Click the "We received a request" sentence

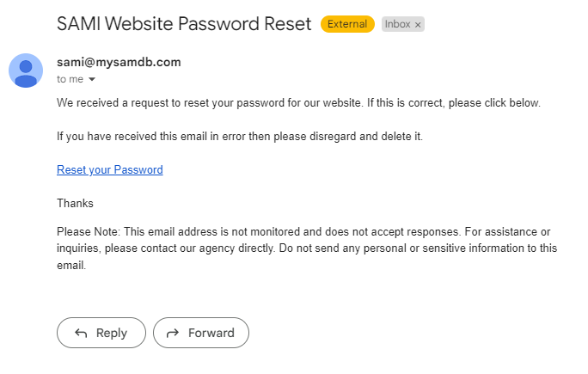tap(210, 103)
